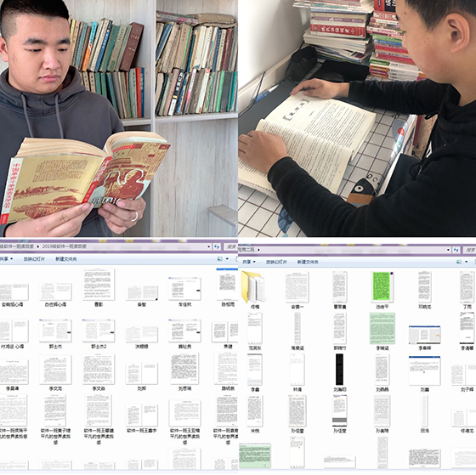This screenshot has width=476, height=475.
Task: Start 放映幻灯片 in the 二班 window
Action: [x=276, y=262]
